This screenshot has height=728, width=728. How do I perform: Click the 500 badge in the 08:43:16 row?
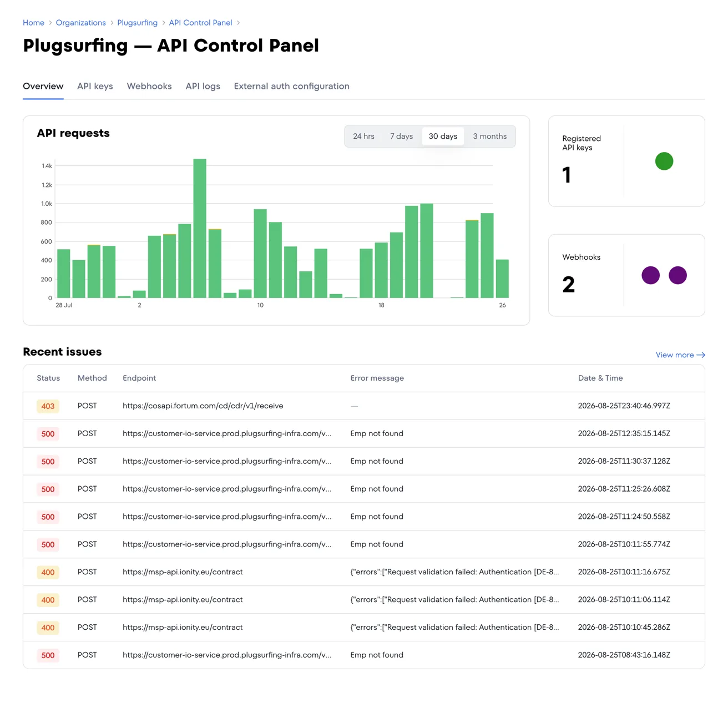(48, 655)
